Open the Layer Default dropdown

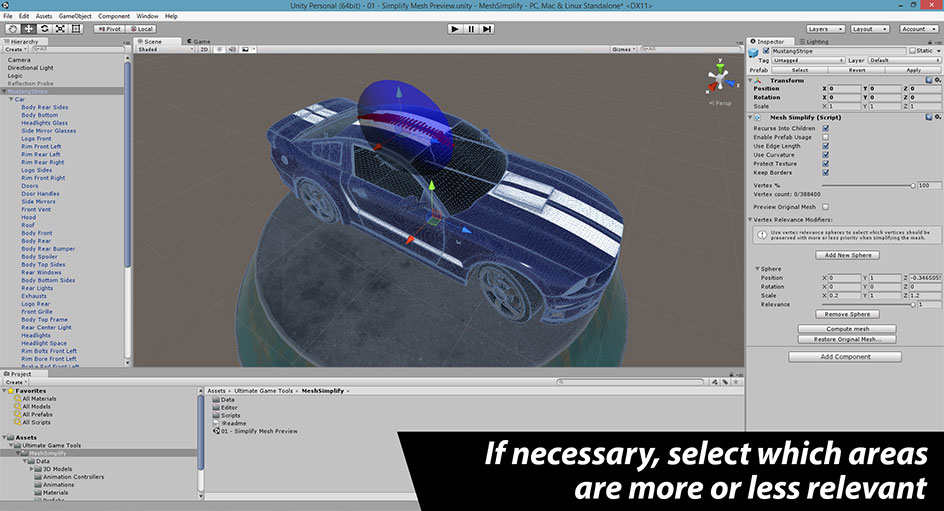click(x=904, y=60)
